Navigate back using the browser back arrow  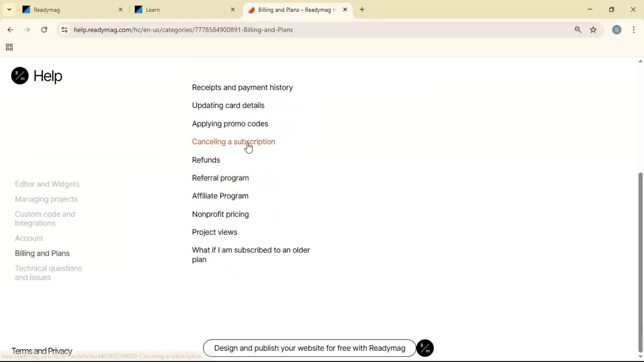(10, 29)
